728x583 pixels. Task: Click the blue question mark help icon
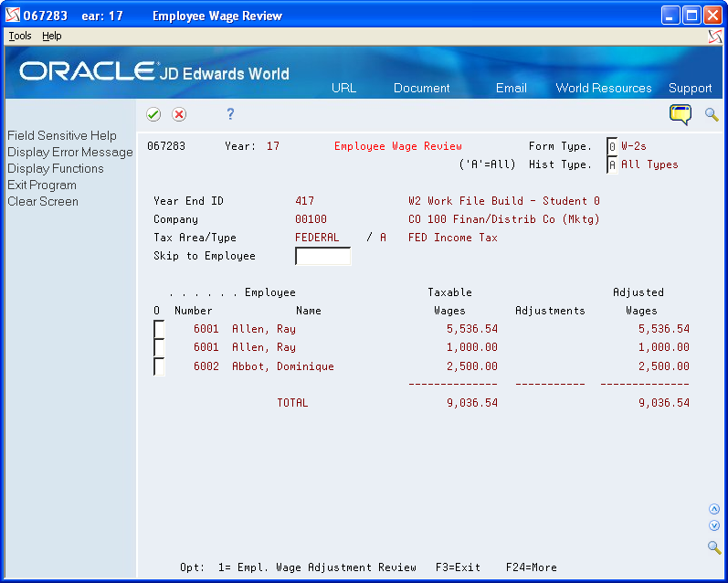(x=230, y=114)
